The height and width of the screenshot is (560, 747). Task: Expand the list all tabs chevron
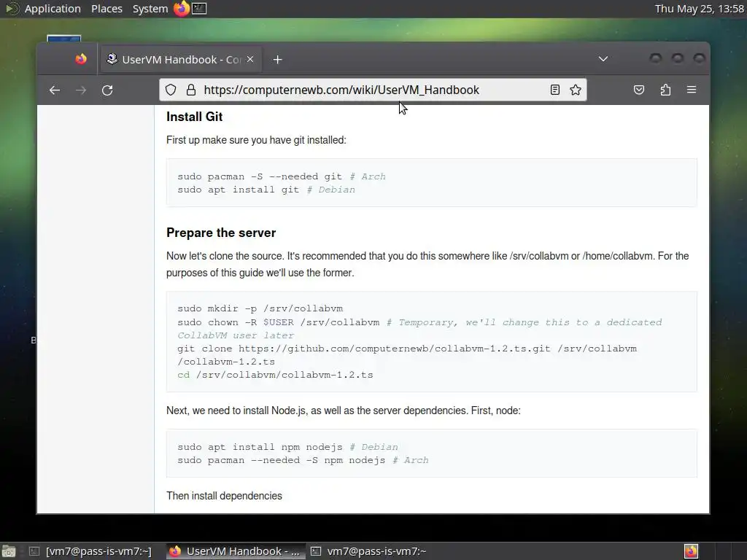pyautogui.click(x=603, y=59)
